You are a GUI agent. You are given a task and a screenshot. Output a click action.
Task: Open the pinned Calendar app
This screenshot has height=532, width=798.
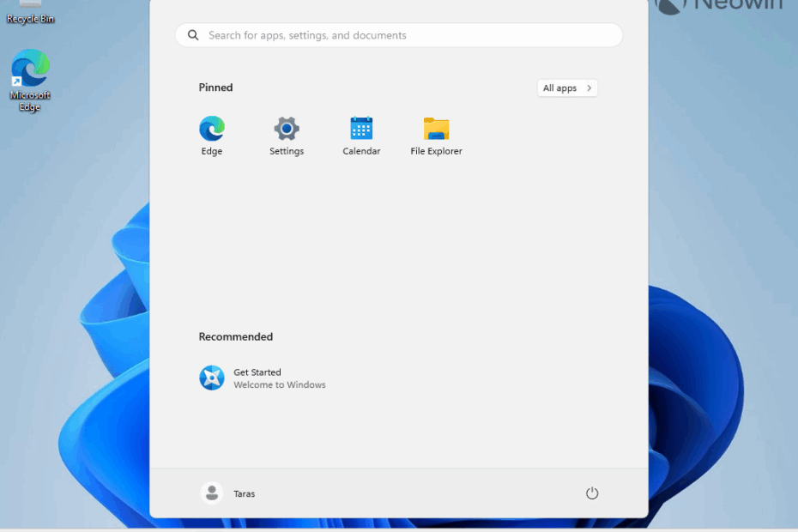coord(361,129)
